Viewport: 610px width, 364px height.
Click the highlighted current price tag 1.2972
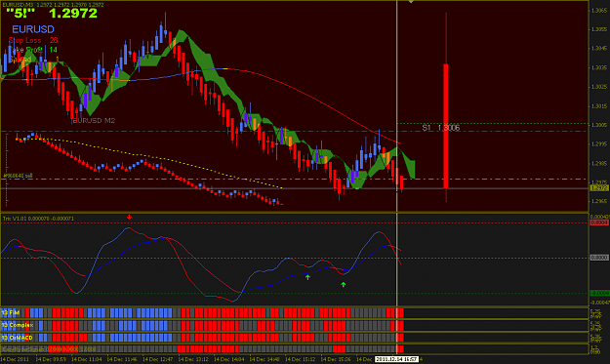(x=599, y=188)
